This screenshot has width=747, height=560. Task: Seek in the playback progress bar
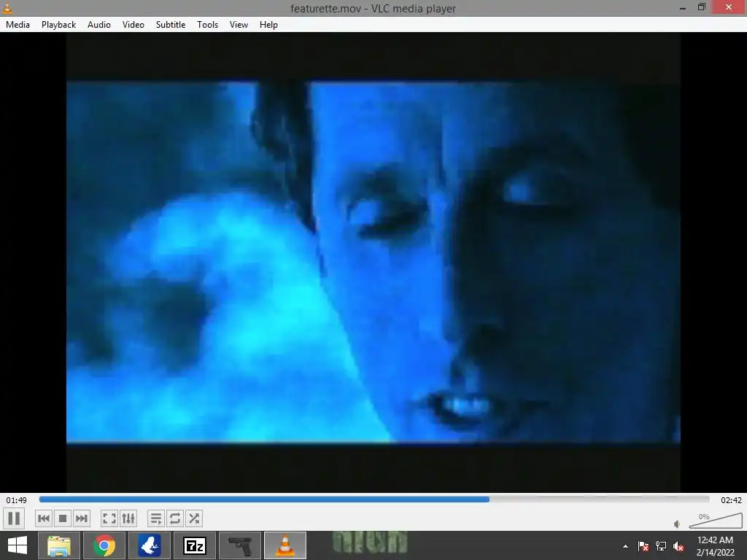tap(374, 499)
